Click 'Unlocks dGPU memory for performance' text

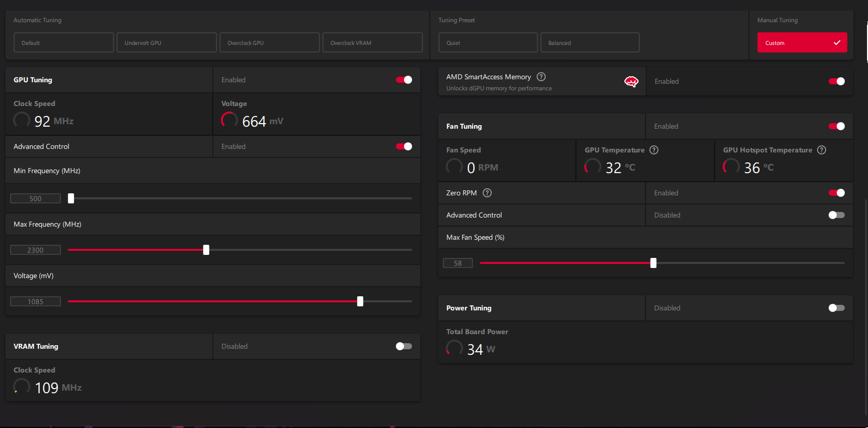pyautogui.click(x=499, y=88)
